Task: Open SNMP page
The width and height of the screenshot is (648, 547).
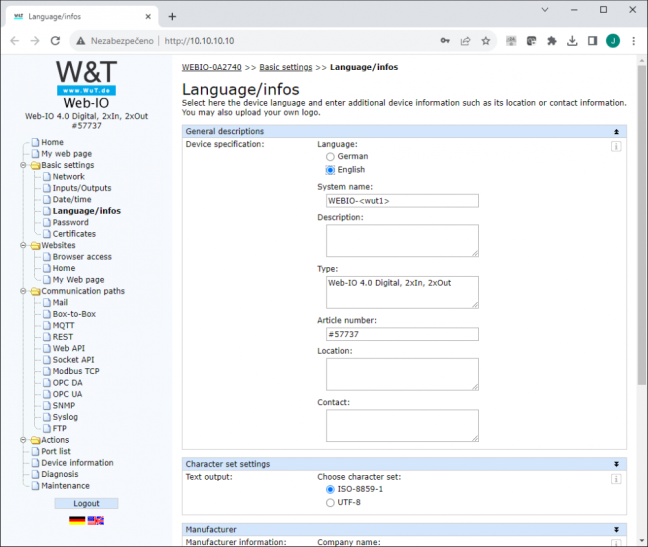Action: pyautogui.click(x=64, y=405)
